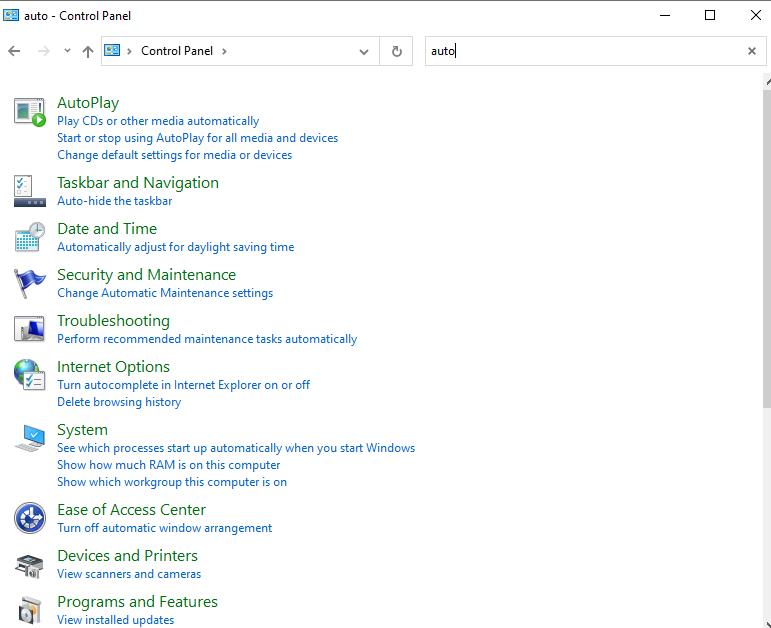This screenshot has width=771, height=628.
Task: Maximize the Control Panel window
Action: pos(710,15)
